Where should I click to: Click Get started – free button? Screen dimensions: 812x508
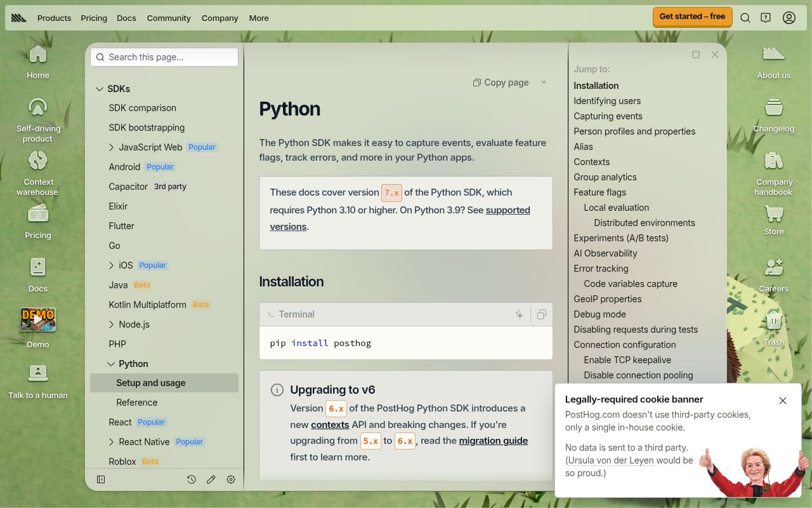pyautogui.click(x=693, y=17)
